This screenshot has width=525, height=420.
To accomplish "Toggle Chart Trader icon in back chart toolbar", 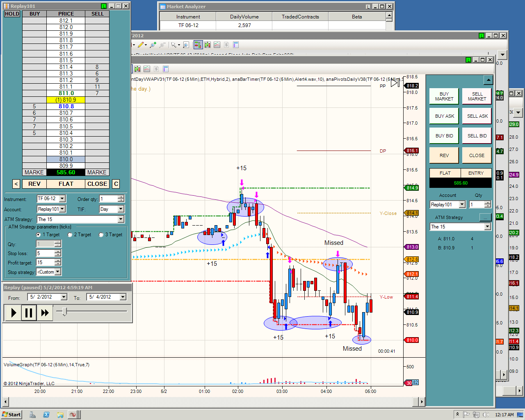I will [198, 45].
